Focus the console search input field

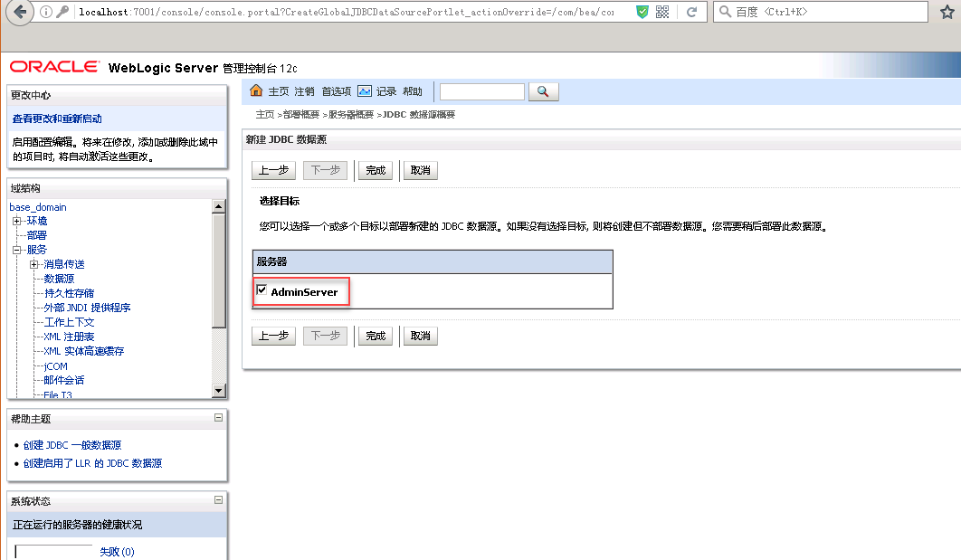482,92
